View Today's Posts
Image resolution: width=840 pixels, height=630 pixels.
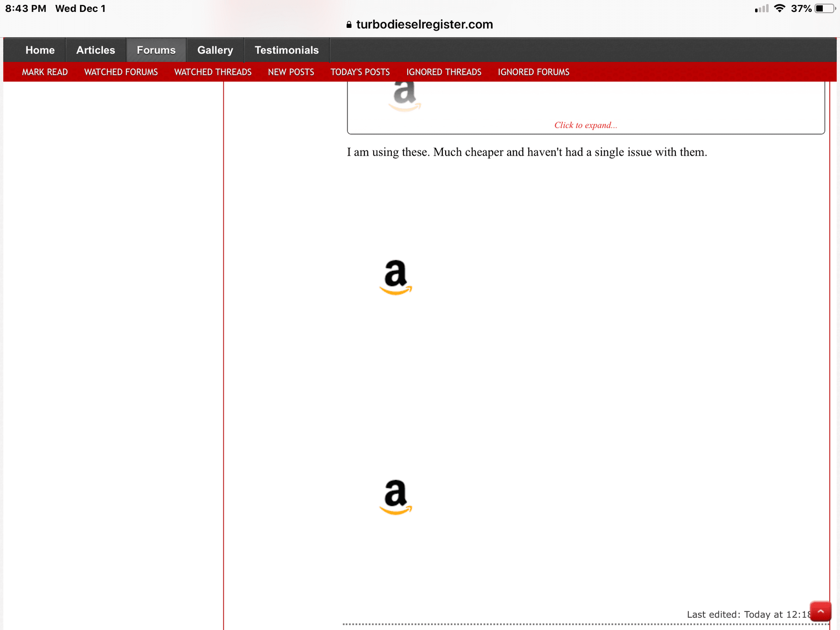tap(360, 72)
